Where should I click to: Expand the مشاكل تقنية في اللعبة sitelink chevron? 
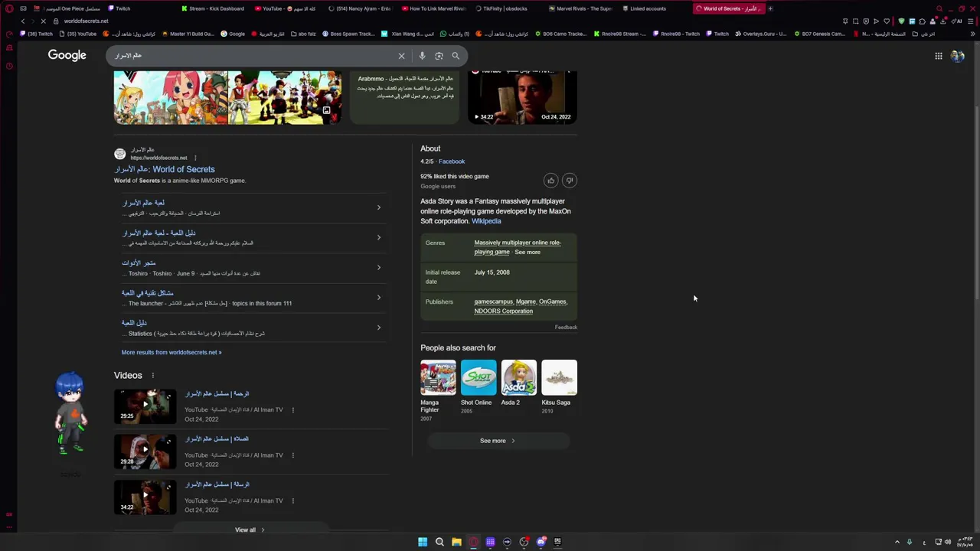(x=378, y=298)
